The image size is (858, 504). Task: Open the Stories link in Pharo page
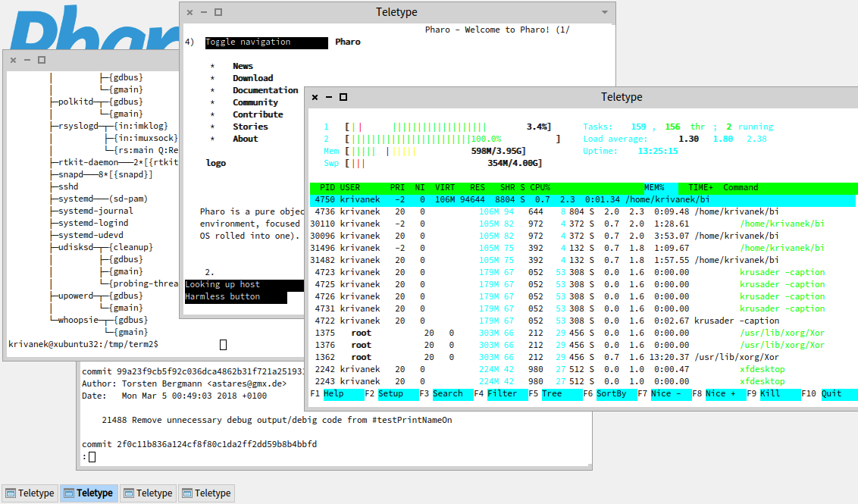pyautogui.click(x=250, y=127)
